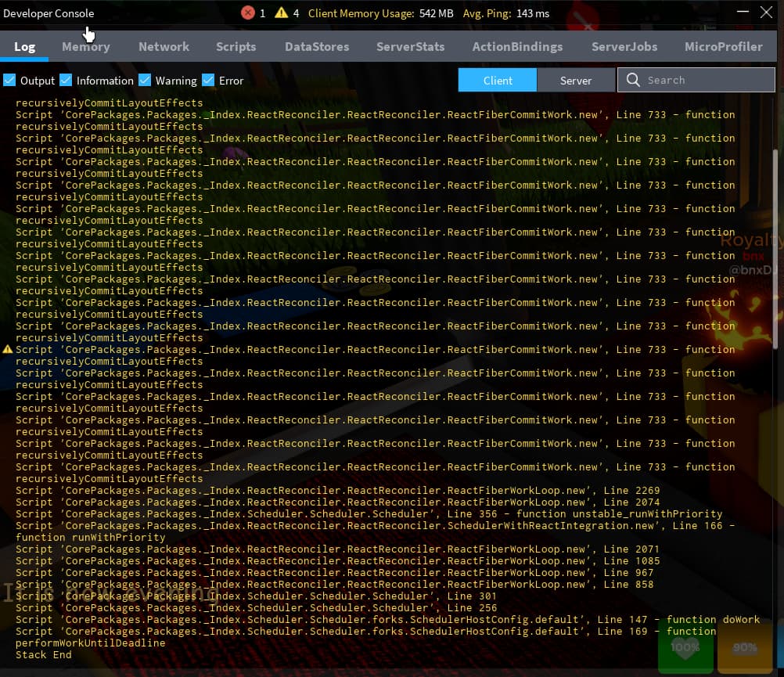Click the 'performWorkUntilDeadline' log line
Viewport: 784px width, 677px height.
point(91,643)
